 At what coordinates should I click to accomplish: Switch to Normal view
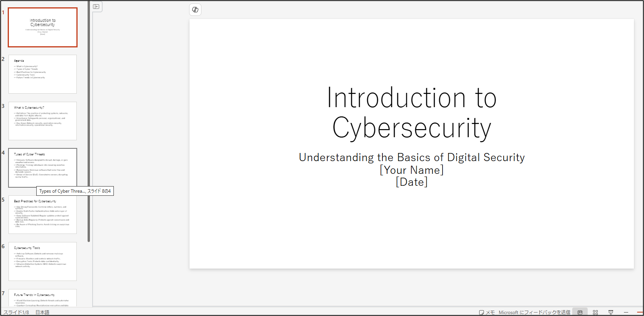click(580, 312)
